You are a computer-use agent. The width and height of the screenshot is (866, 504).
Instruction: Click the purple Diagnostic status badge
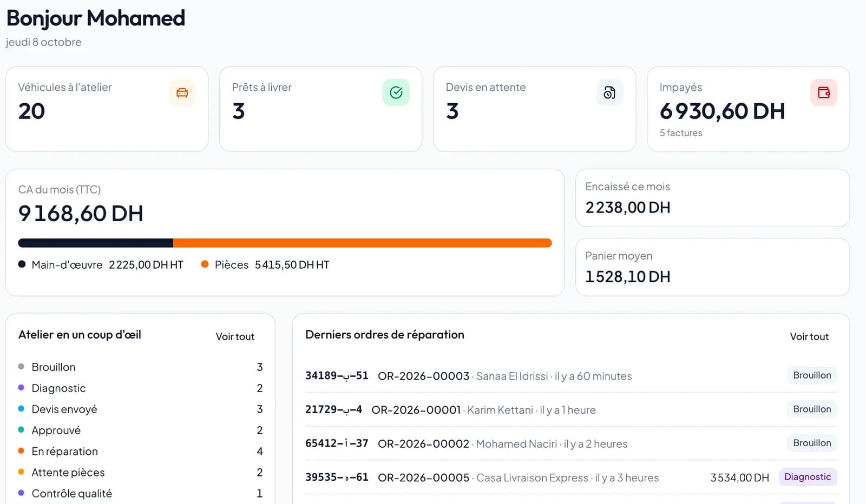(808, 477)
